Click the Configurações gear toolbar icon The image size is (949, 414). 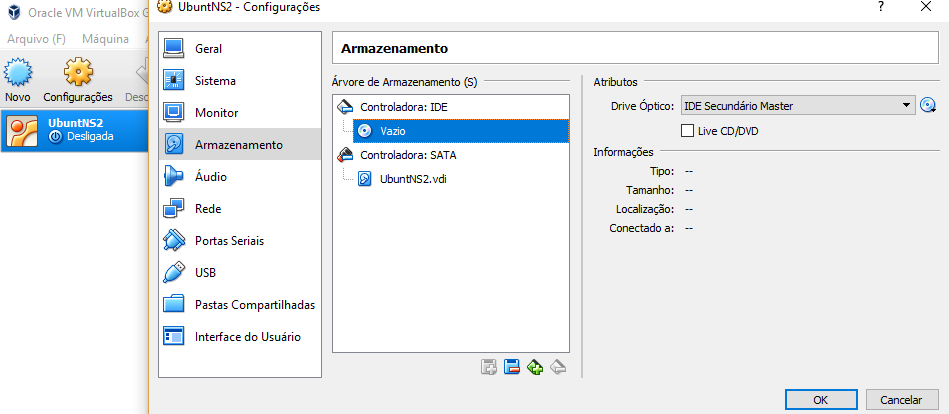click(78, 79)
